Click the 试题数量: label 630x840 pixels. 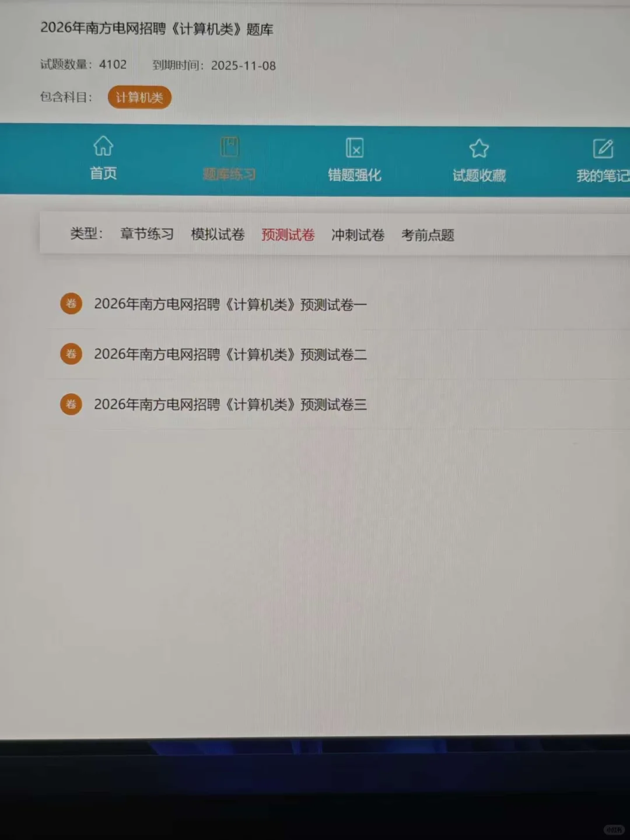pyautogui.click(x=66, y=64)
